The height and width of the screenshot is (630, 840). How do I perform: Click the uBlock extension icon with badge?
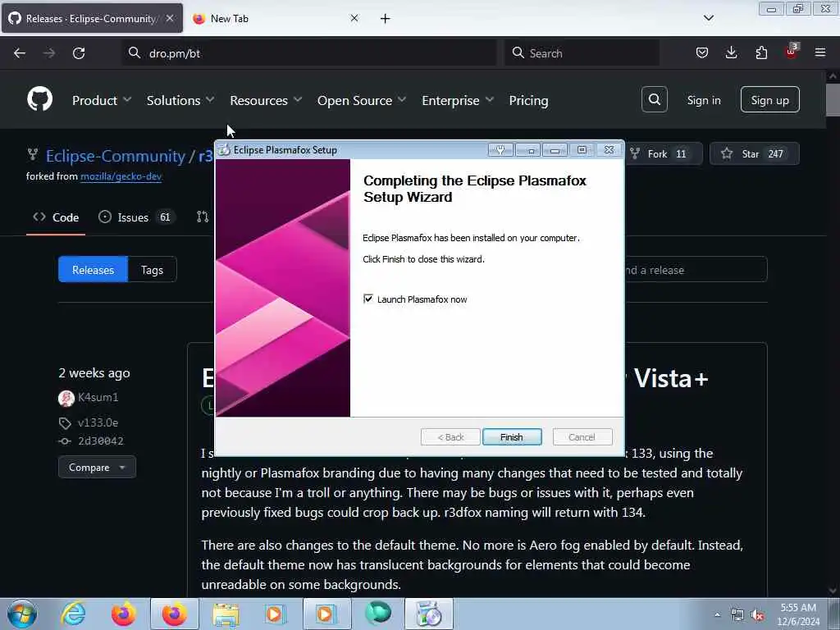[x=792, y=52]
